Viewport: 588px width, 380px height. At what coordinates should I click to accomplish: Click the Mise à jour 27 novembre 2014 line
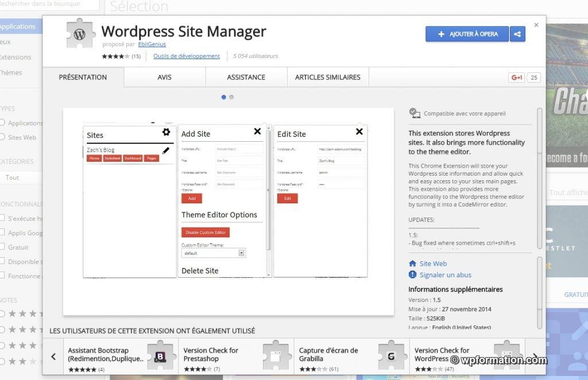[450, 309]
